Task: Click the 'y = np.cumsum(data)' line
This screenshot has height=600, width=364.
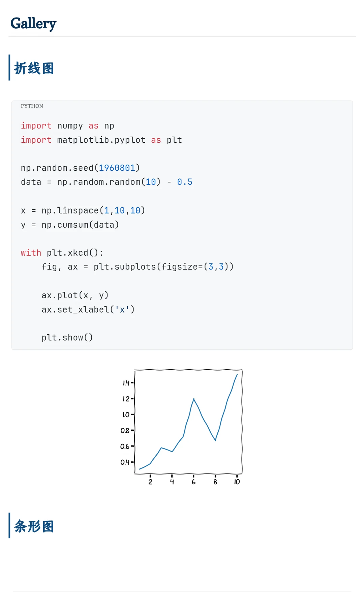Action: (x=70, y=225)
